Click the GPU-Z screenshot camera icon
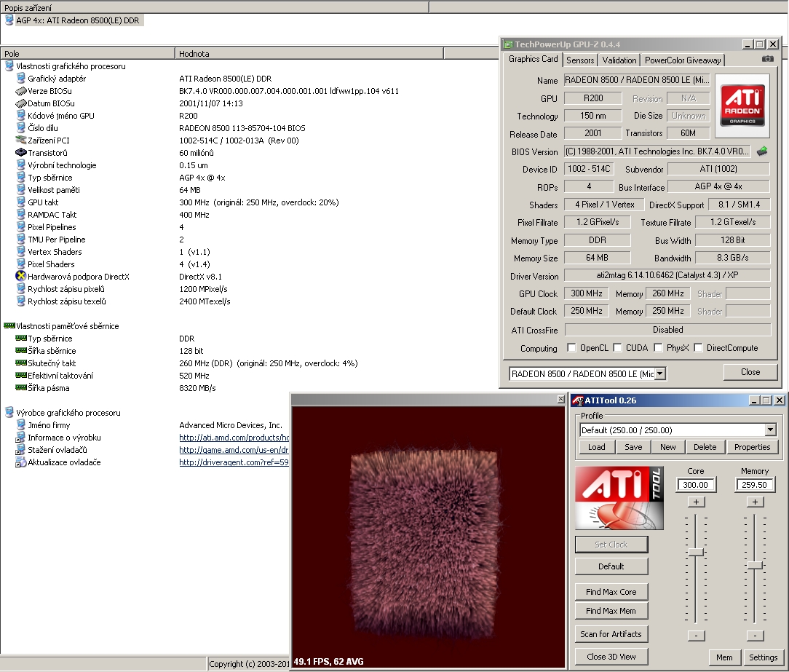 767,60
